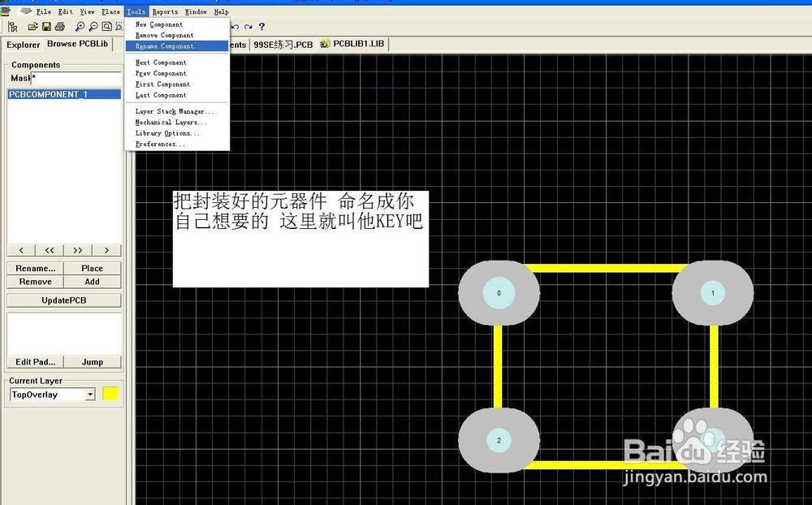Toggle the project manager panel icon
Image resolution: width=812 pixels, height=505 pixels.
(13, 27)
